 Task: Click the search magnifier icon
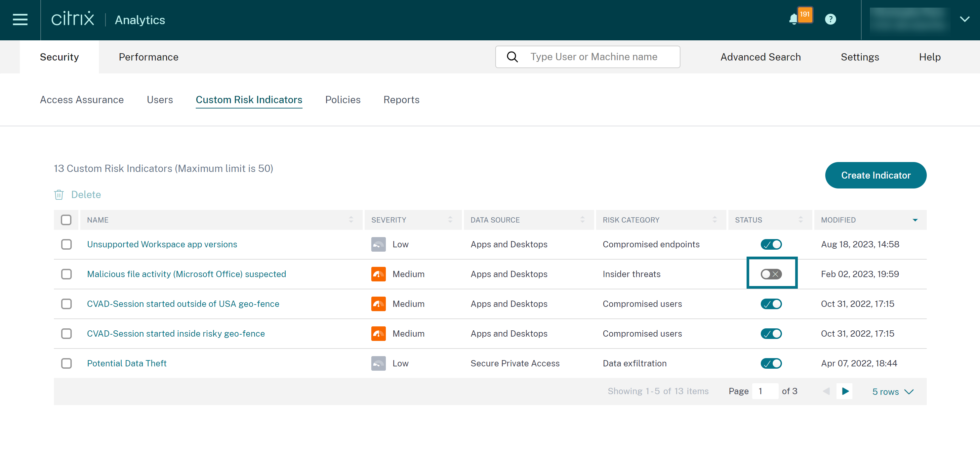click(x=512, y=57)
